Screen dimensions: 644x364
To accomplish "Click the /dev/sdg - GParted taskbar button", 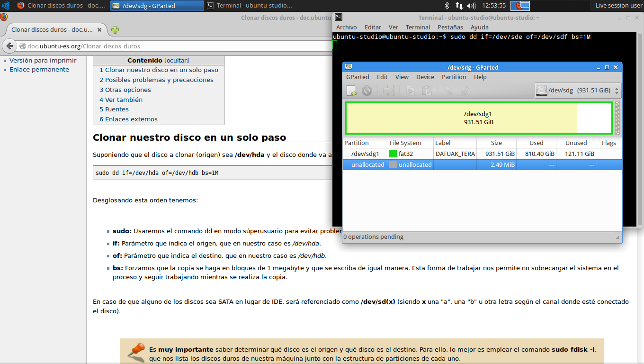I will pyautogui.click(x=157, y=6).
